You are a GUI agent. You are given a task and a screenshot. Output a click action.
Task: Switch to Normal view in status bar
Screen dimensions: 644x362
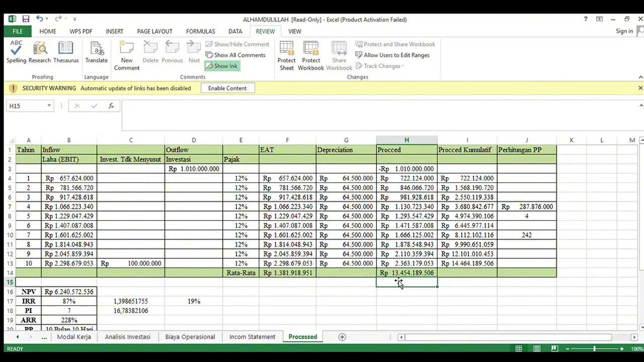pos(519,348)
